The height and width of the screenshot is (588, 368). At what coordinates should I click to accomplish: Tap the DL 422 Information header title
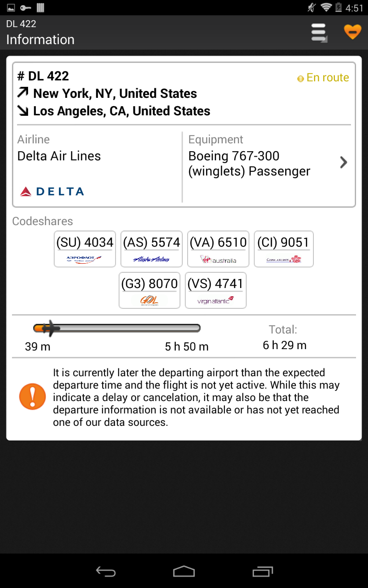(40, 32)
